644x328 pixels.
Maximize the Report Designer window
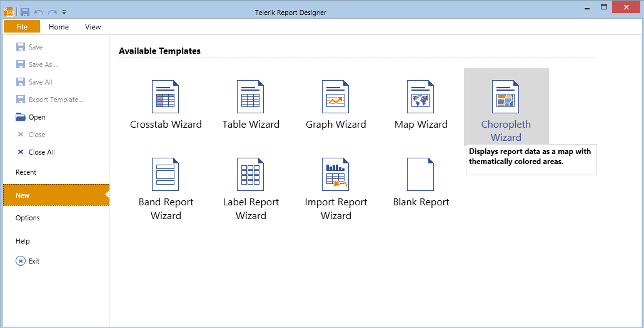click(603, 7)
